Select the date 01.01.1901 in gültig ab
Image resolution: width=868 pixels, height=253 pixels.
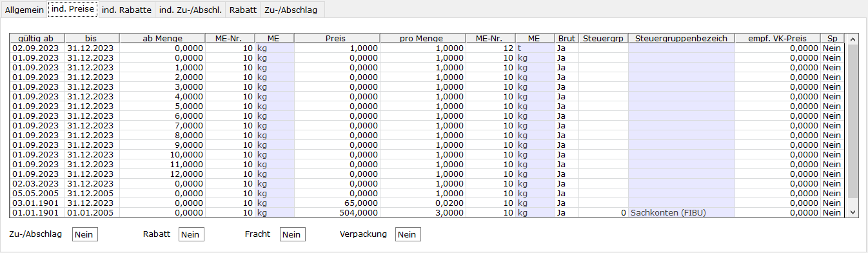(x=37, y=212)
